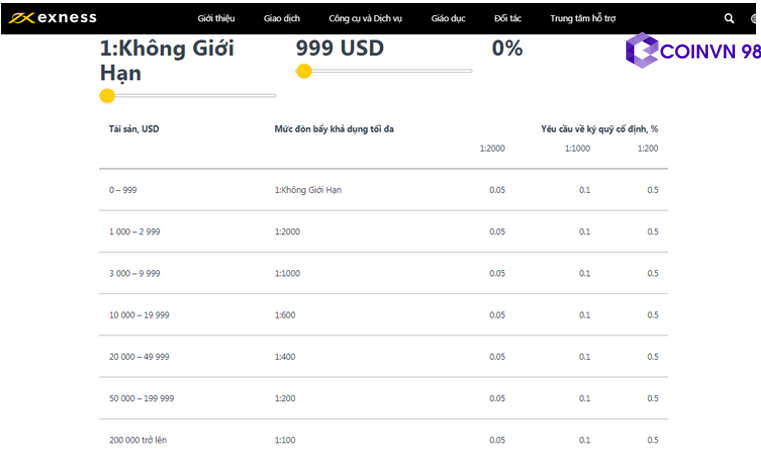Image resolution: width=761 pixels, height=461 pixels.
Task: Open the Giới thiệu menu
Action: pyautogui.click(x=217, y=18)
